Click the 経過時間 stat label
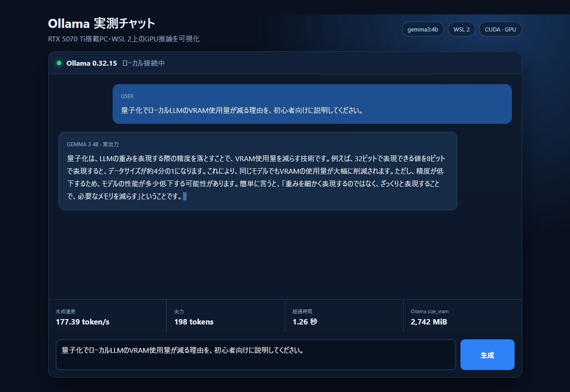Image resolution: width=570 pixels, height=392 pixels. click(302, 311)
